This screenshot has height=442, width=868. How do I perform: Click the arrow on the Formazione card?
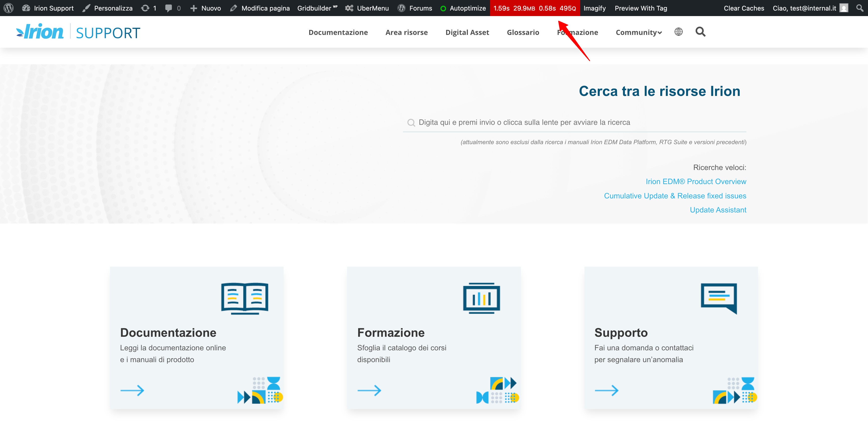pos(369,391)
